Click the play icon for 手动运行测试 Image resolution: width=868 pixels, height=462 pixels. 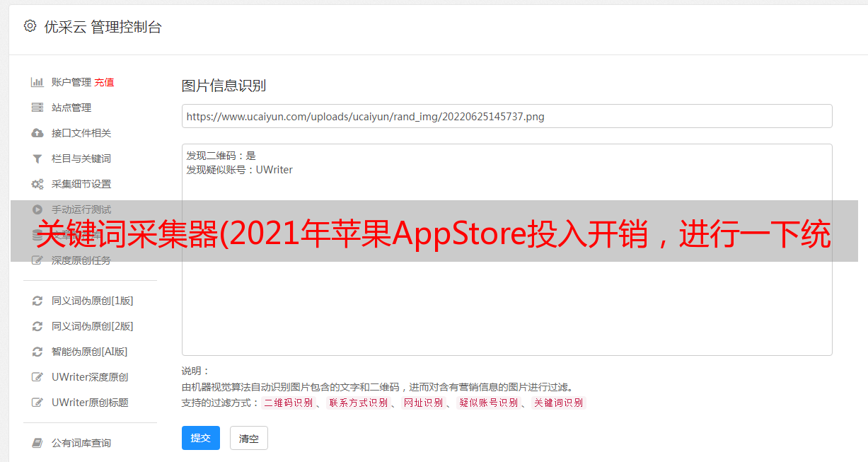click(37, 209)
